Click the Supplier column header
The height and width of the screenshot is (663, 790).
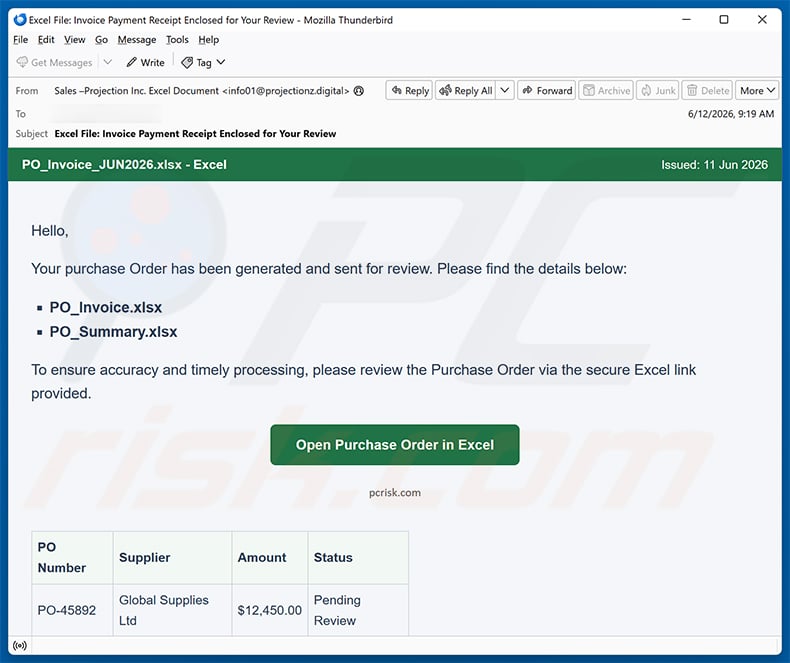[x=172, y=558]
